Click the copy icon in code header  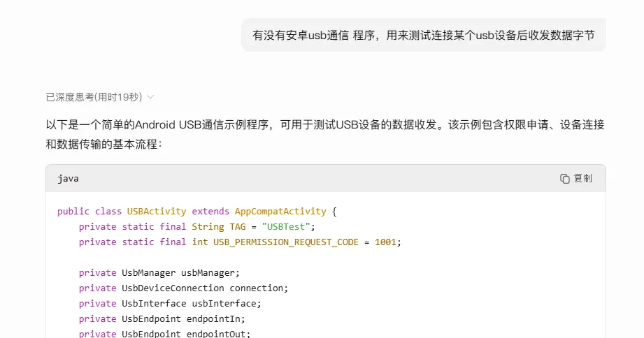point(565,179)
